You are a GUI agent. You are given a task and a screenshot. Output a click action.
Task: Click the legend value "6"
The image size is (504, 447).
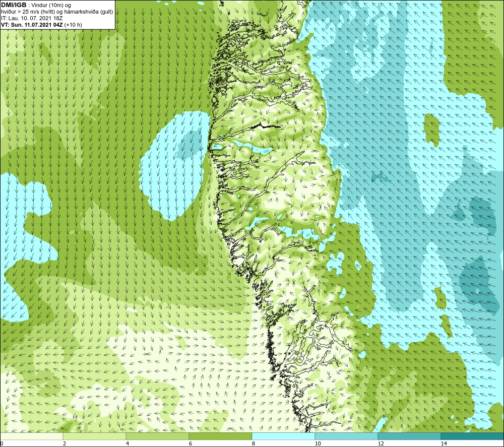pyautogui.click(x=191, y=443)
